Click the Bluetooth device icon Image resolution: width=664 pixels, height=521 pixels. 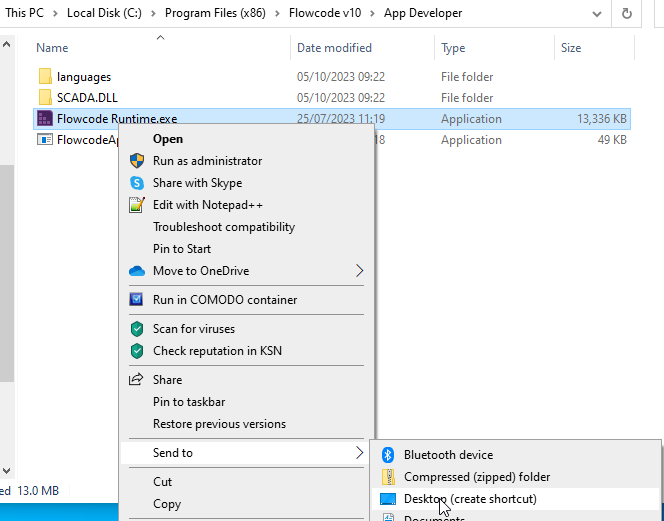click(x=388, y=455)
